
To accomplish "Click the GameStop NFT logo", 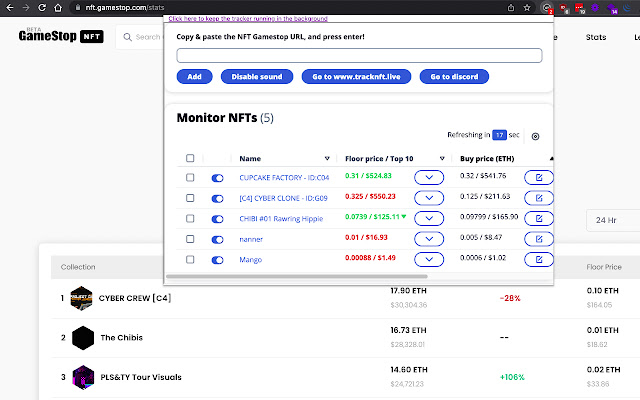I will pyautogui.click(x=60, y=37).
